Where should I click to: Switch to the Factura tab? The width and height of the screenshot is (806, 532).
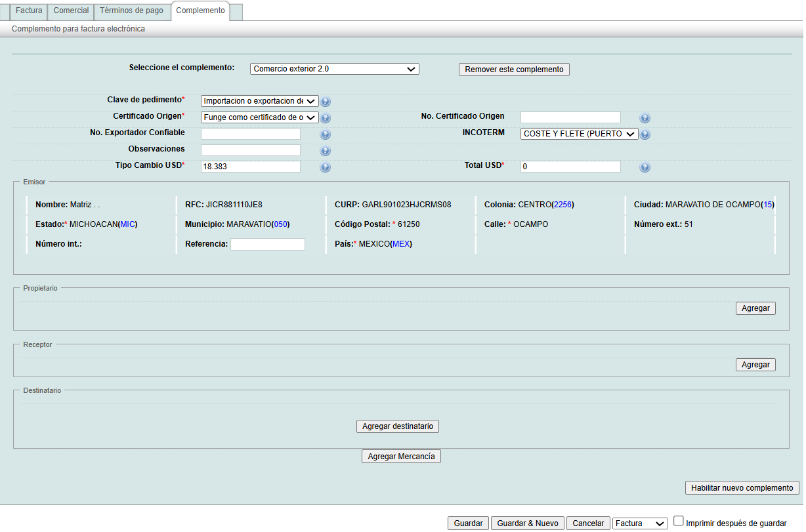(x=29, y=11)
